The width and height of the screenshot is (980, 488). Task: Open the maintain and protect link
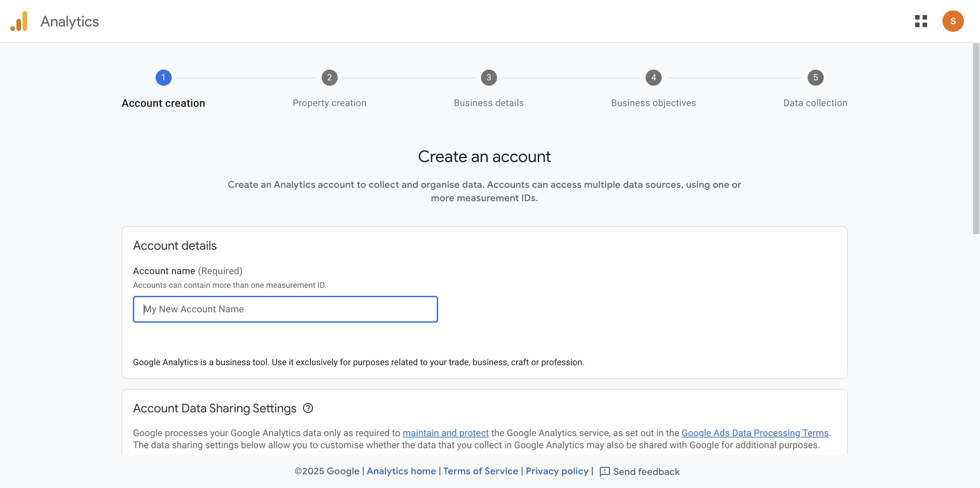pos(445,433)
